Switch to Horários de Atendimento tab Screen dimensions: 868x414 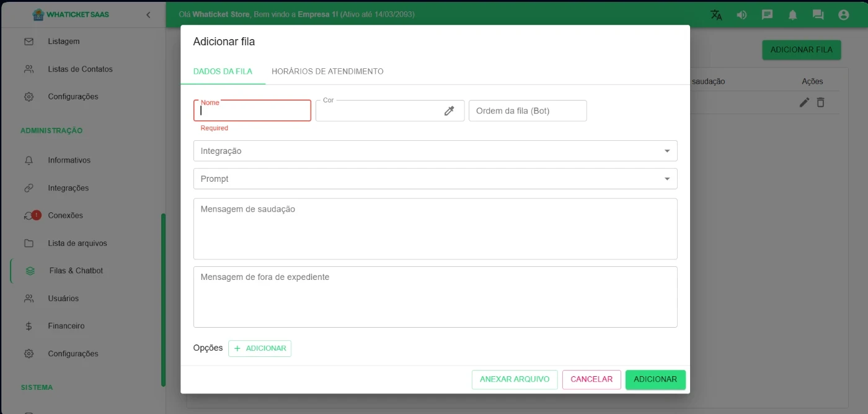click(327, 71)
